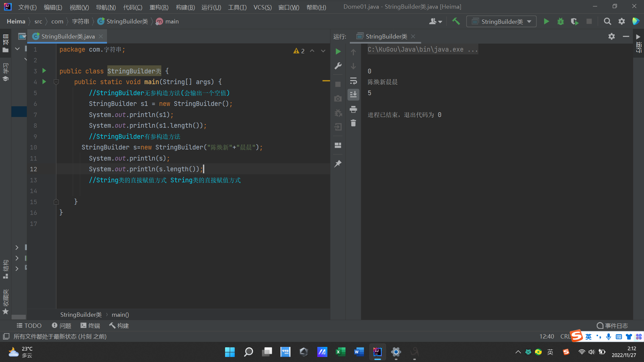Open StringBuilder类 run configuration dropdown
The image size is (644, 362).
click(x=501, y=21)
